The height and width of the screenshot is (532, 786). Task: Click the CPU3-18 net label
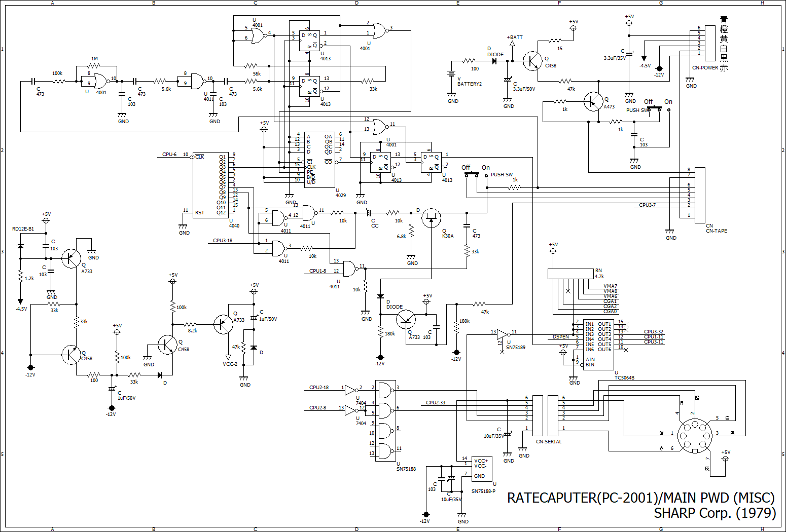coord(223,241)
